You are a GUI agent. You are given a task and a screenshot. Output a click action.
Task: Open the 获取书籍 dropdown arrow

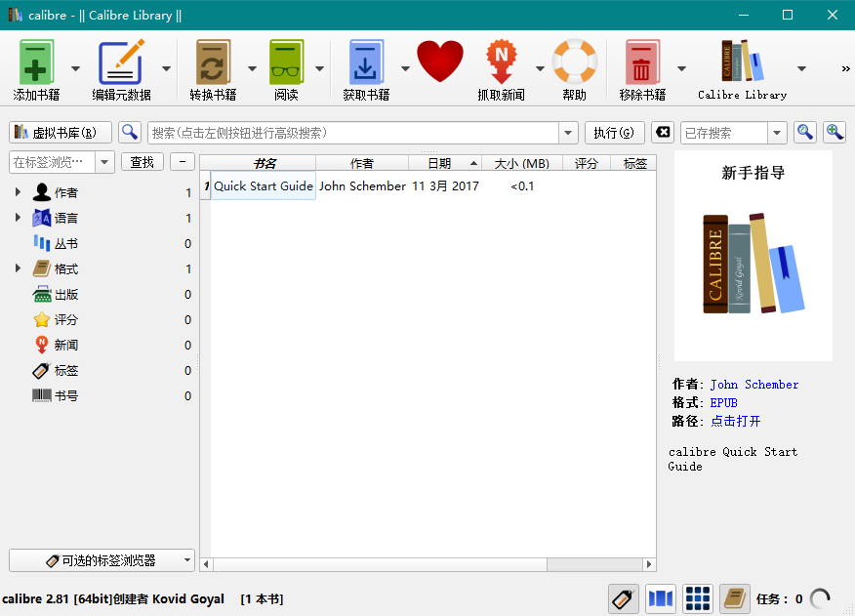pyautogui.click(x=405, y=68)
